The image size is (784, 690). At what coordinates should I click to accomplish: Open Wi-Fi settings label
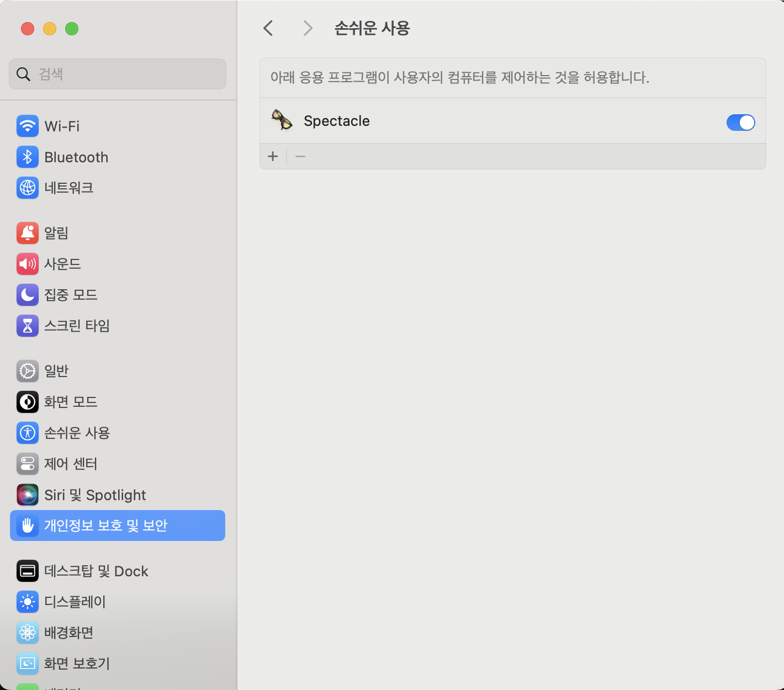pyautogui.click(x=62, y=126)
